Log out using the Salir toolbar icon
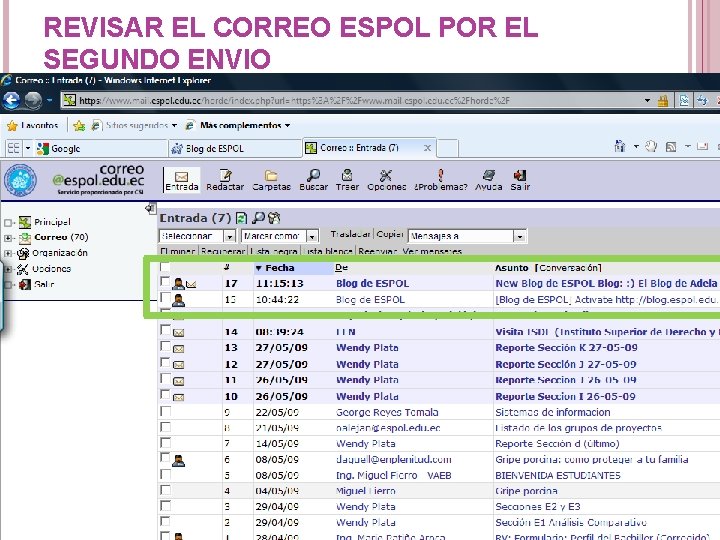 (x=520, y=180)
